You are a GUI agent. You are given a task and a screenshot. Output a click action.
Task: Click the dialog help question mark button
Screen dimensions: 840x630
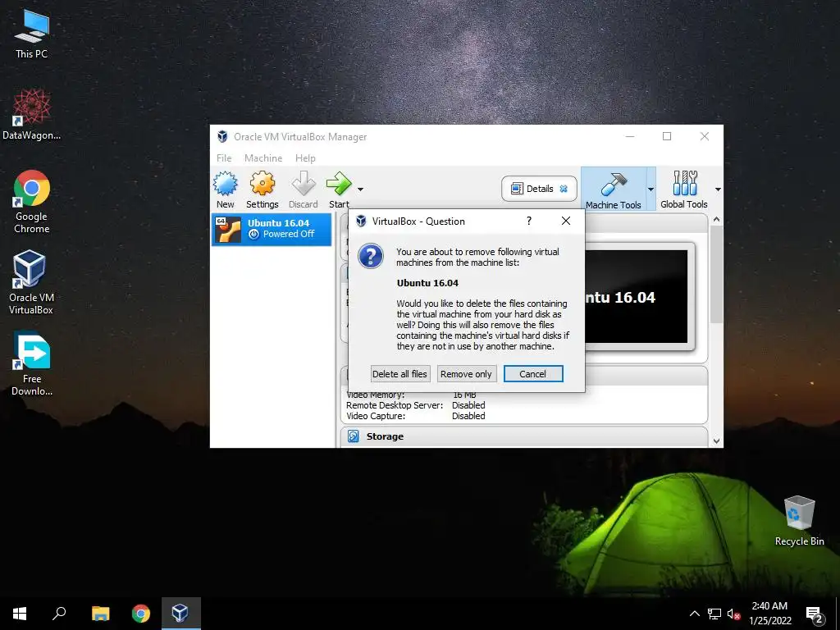(x=529, y=221)
